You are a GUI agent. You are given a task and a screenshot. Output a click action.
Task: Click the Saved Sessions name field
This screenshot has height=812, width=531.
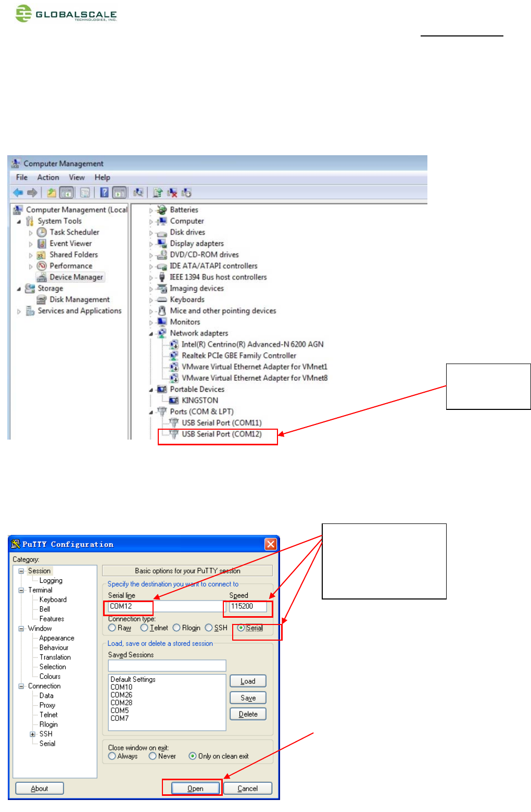point(167,666)
